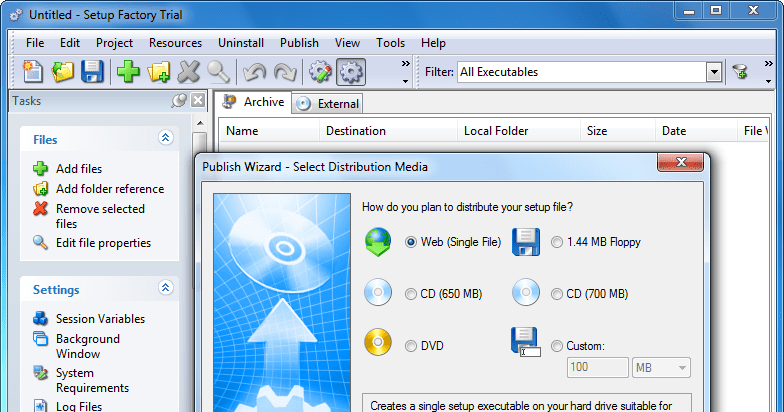Image resolution: width=784 pixels, height=412 pixels.
Task: Click the gray X Remove toolbar icon
Action: click(x=188, y=72)
